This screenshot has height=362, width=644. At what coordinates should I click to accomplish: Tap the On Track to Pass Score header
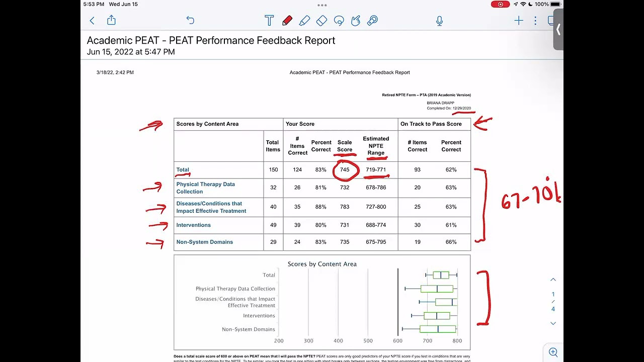tap(431, 124)
